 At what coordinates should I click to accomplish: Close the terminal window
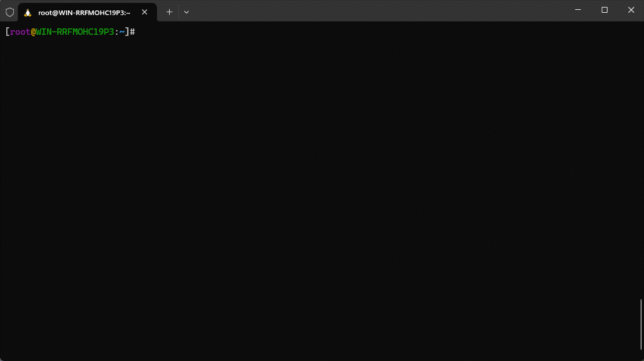(x=631, y=10)
